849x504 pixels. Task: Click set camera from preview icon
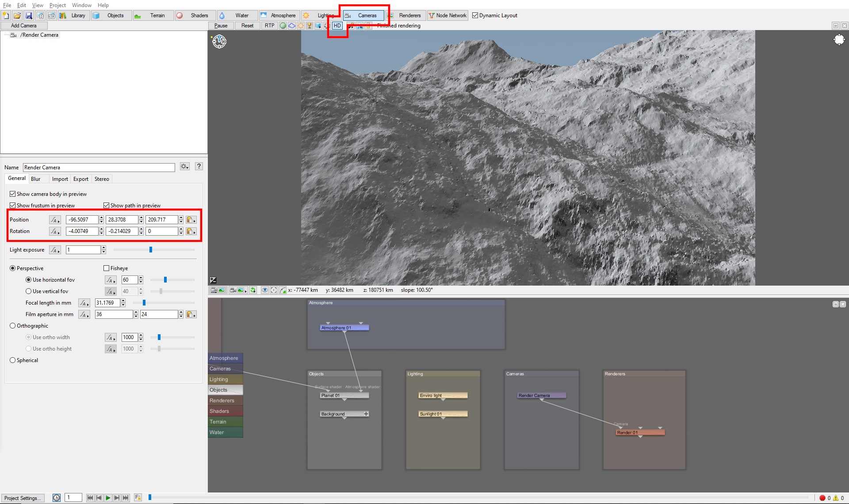[x=218, y=290]
